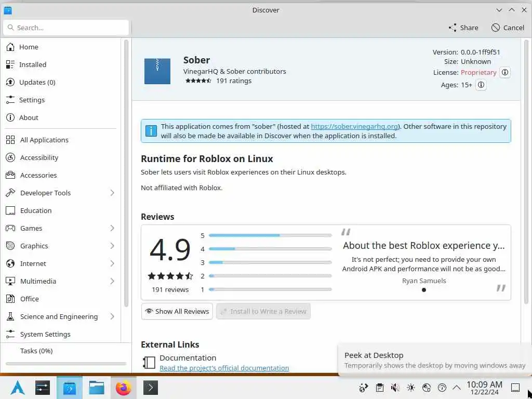Open the project's official documentation link
The height and width of the screenshot is (399, 532).
pyautogui.click(x=224, y=368)
